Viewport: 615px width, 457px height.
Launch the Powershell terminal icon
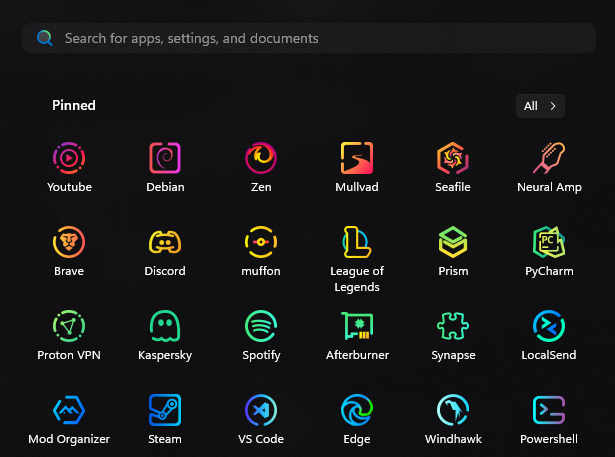tap(549, 410)
